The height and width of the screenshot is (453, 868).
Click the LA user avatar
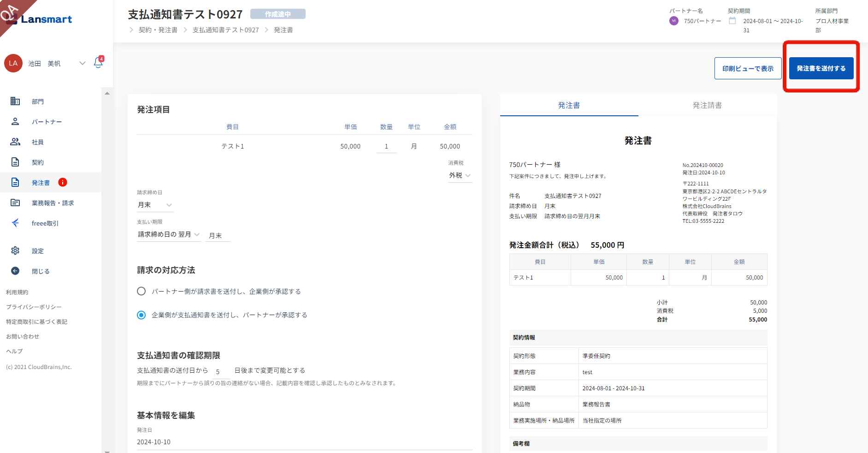click(13, 63)
